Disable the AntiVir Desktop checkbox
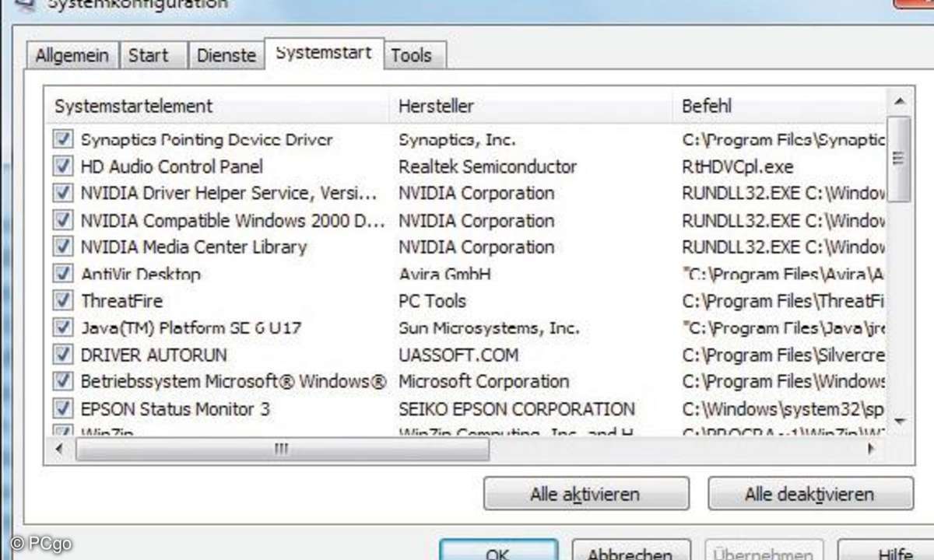The width and height of the screenshot is (934, 560). click(62, 274)
